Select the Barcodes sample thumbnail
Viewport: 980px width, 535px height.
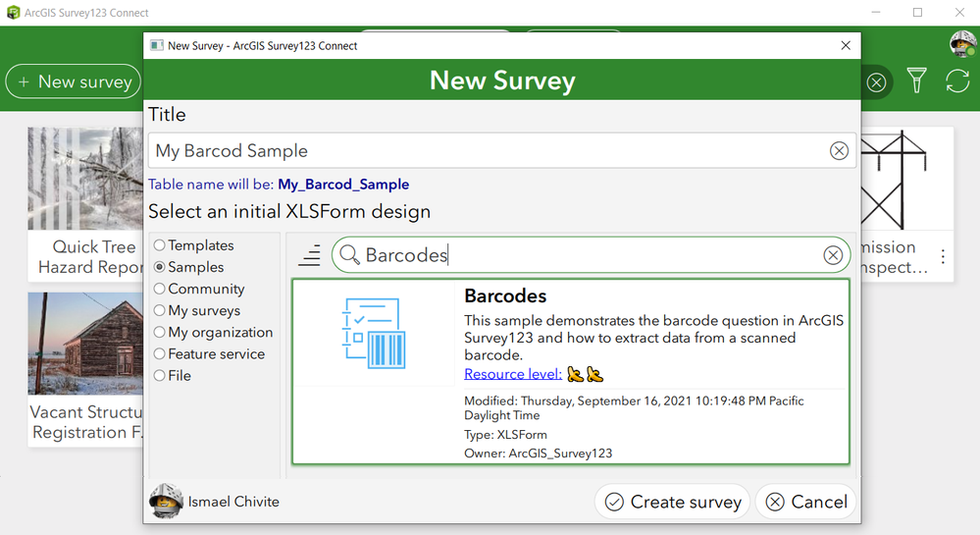[x=373, y=334]
